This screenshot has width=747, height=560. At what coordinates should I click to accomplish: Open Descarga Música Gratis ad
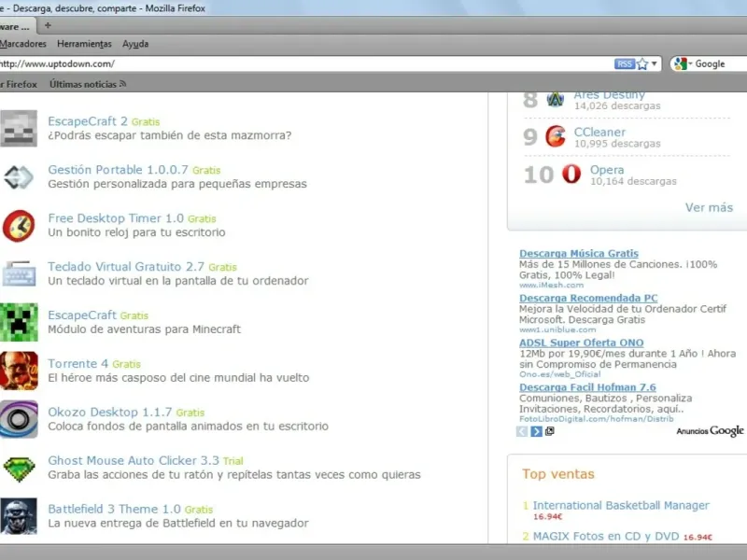tap(579, 253)
